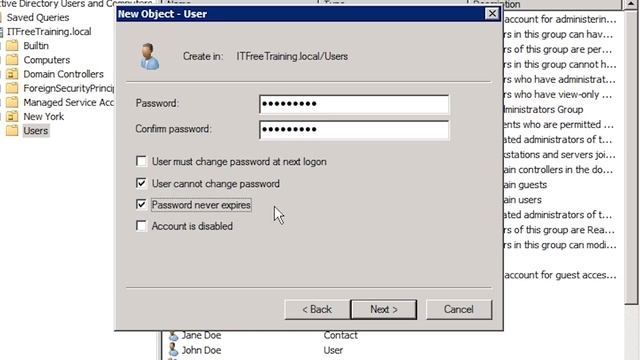
Task: Click the Users folder icon
Action: [12, 131]
